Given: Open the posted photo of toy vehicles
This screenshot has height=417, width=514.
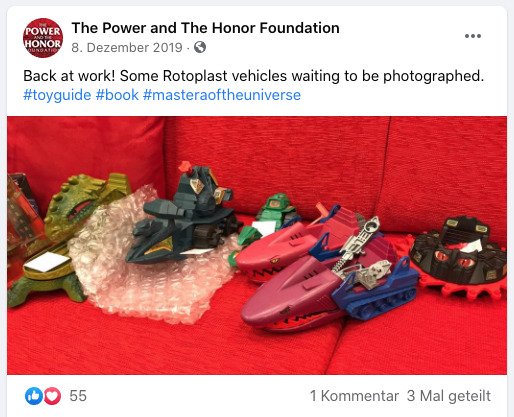Looking at the screenshot, I should (257, 245).
